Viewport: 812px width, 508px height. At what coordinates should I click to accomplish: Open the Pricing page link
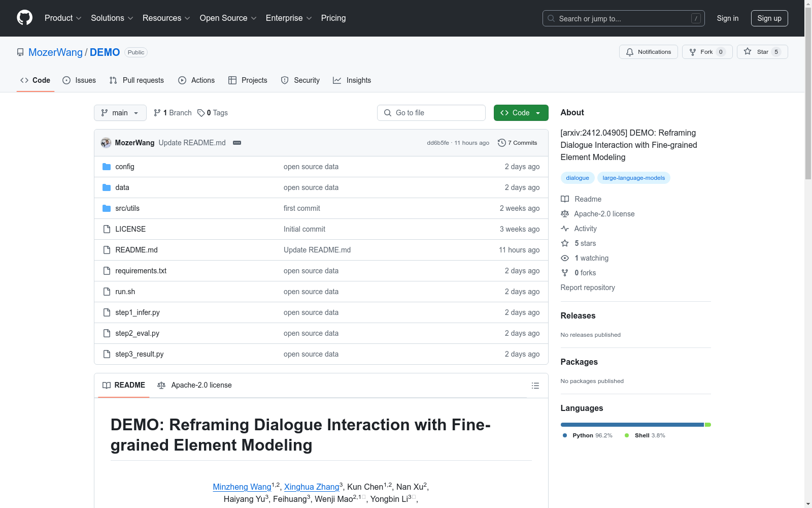pyautogui.click(x=333, y=18)
